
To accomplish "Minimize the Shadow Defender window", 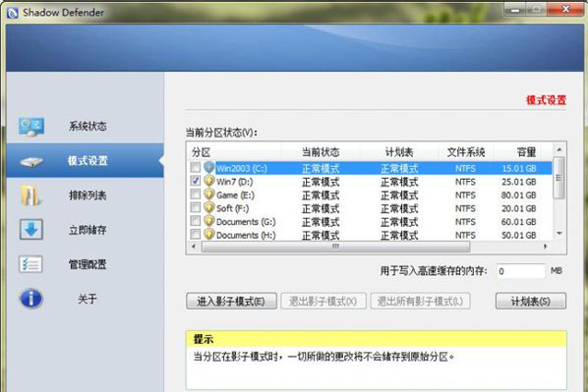I will [x=515, y=10].
